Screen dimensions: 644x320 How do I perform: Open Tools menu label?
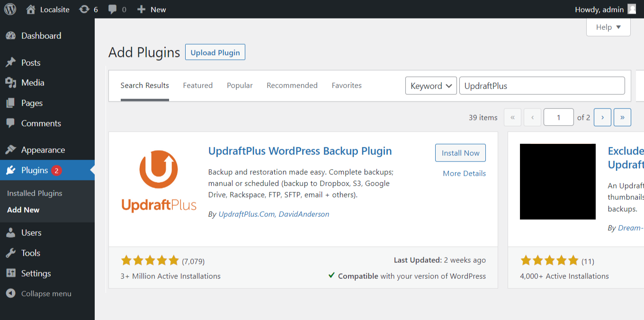[31, 253]
